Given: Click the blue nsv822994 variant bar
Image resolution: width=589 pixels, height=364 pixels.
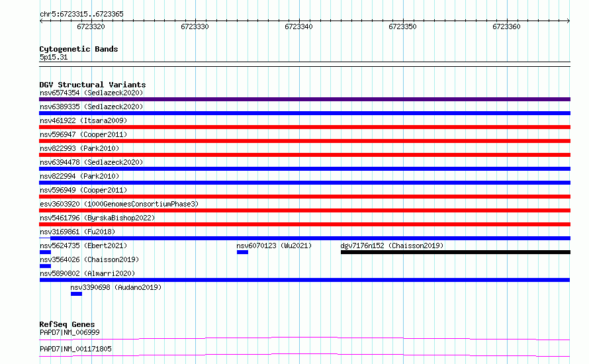Looking at the screenshot, I should click(304, 183).
